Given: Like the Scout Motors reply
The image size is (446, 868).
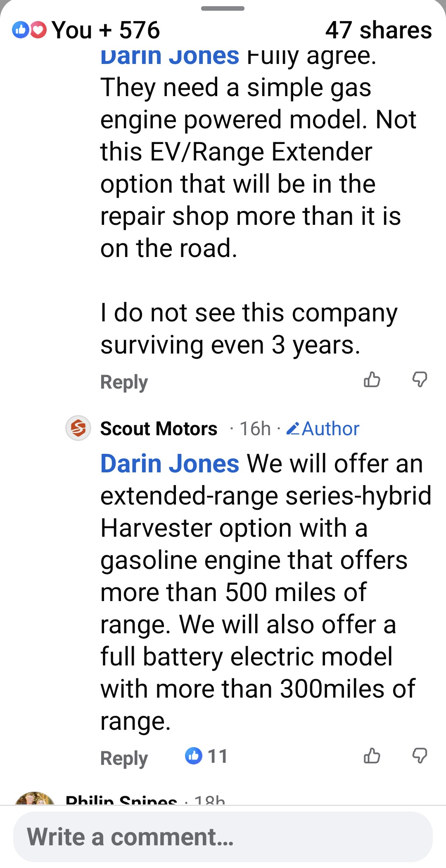Looking at the screenshot, I should coord(372,756).
